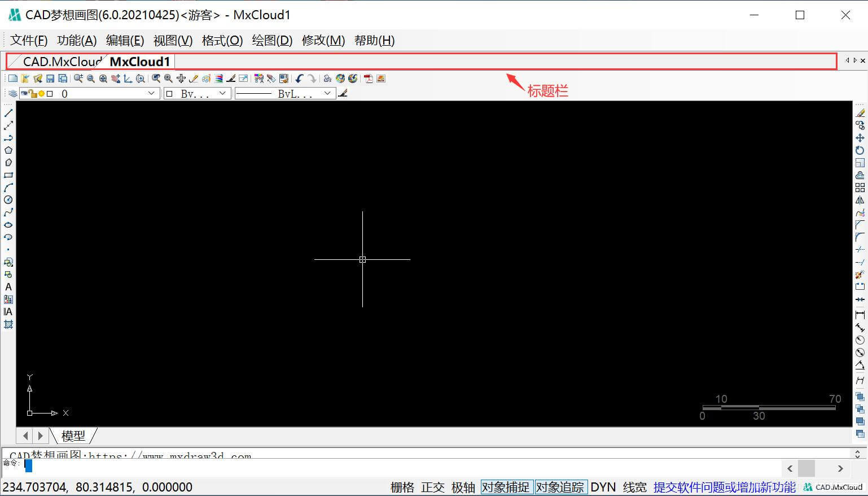Viewport: 868px width, 496px height.
Task: Toggle 对象追踪 object tracking
Action: pos(560,487)
